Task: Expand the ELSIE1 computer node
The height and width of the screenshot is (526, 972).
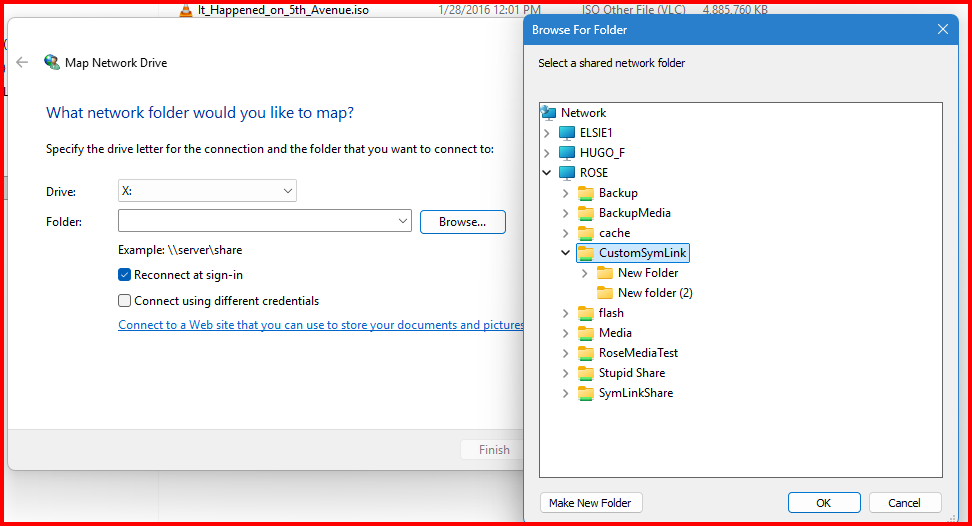Action: tap(547, 133)
